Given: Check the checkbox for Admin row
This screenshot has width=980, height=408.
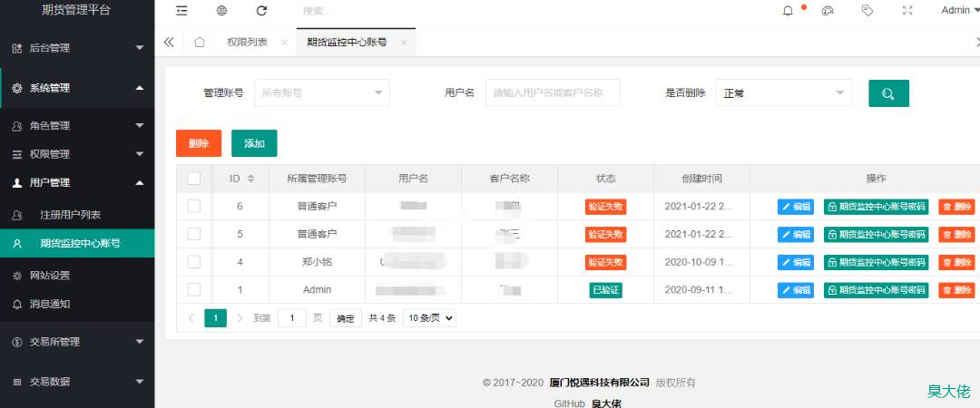Looking at the screenshot, I should point(194,289).
